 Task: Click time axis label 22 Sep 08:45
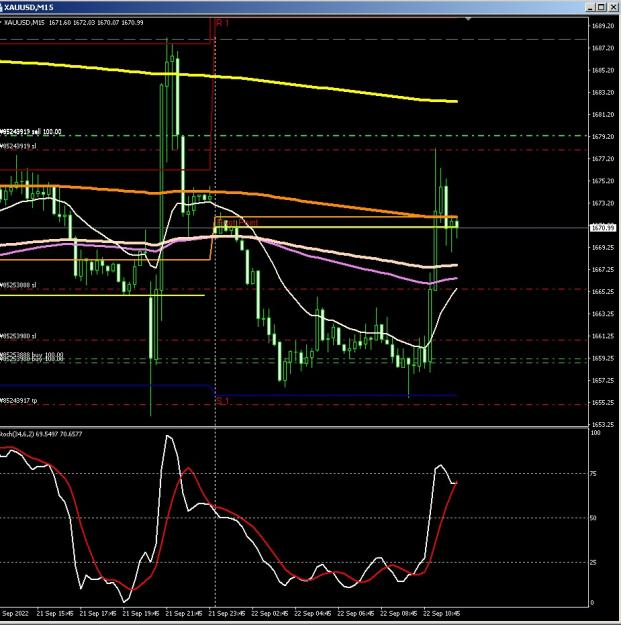399,613
